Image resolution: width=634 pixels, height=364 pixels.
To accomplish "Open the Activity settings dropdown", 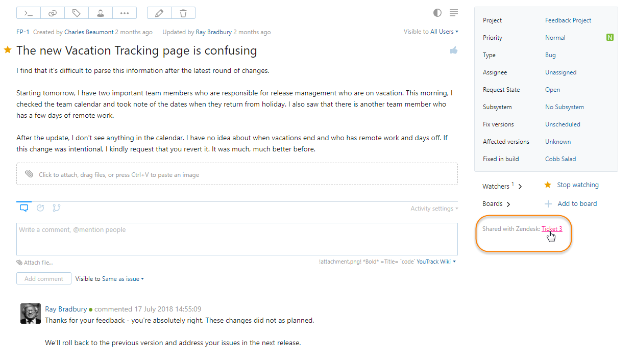I will [434, 208].
